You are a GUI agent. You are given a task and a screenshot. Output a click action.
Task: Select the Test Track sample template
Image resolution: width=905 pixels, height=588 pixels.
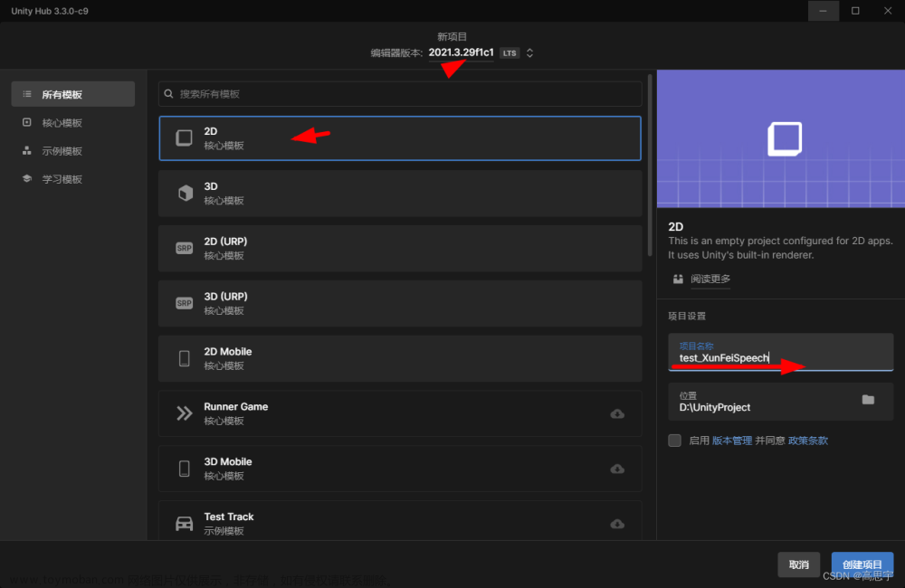[x=400, y=521]
